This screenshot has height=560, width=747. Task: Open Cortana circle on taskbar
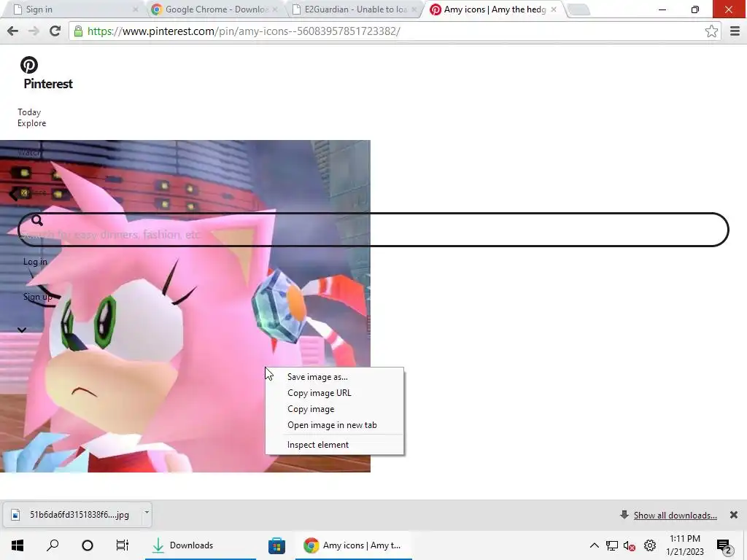pyautogui.click(x=88, y=545)
